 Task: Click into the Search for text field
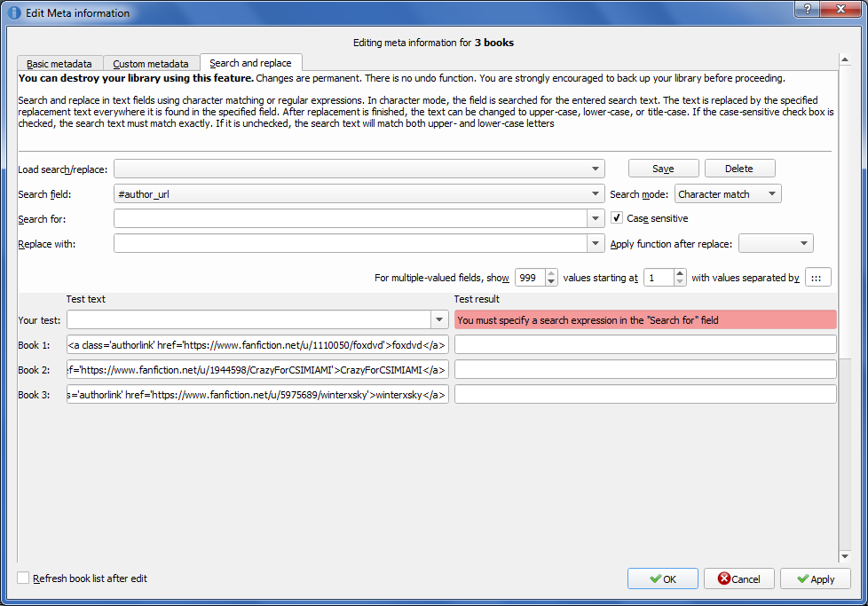[351, 218]
